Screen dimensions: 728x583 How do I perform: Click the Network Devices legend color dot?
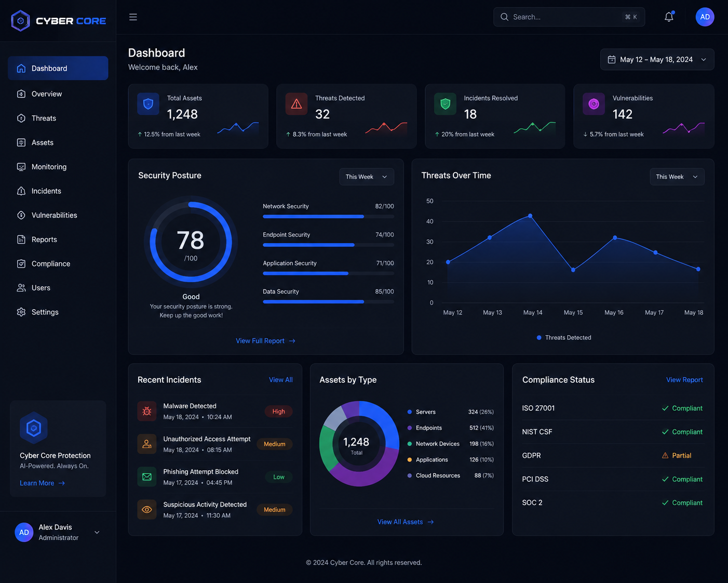pos(410,444)
